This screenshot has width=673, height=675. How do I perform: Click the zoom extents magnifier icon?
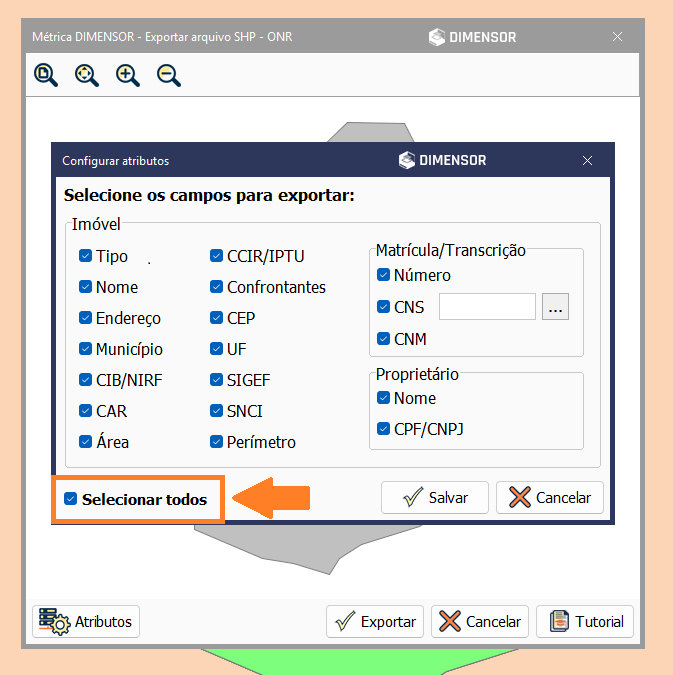click(87, 75)
